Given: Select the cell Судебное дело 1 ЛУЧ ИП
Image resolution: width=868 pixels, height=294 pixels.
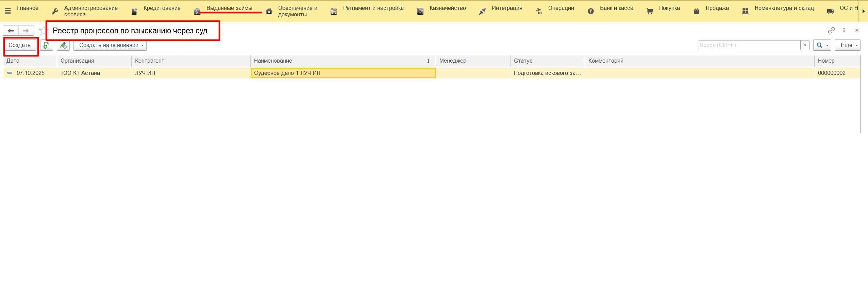Looking at the screenshot, I should [x=343, y=73].
